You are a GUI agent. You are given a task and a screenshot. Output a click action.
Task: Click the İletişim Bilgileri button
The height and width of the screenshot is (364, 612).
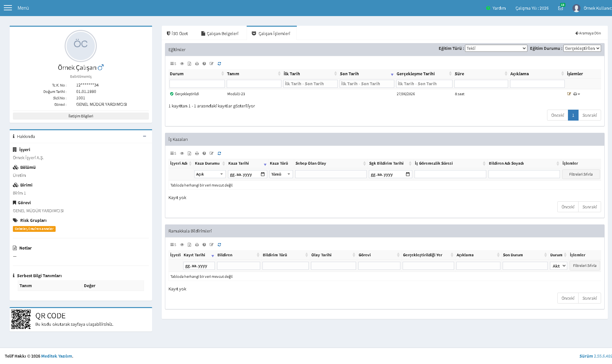click(81, 116)
